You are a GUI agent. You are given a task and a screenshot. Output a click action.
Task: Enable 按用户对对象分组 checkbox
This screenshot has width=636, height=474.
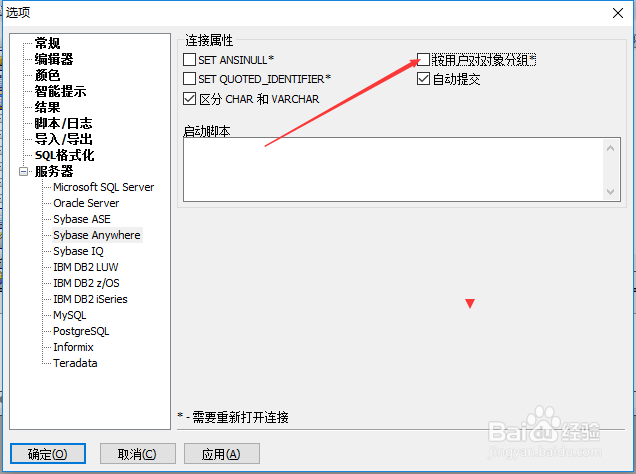tap(423, 60)
